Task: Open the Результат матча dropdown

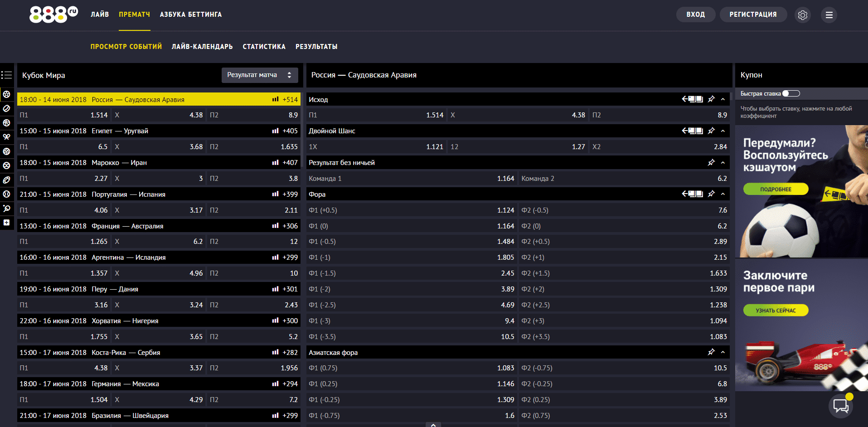Action: [260, 75]
